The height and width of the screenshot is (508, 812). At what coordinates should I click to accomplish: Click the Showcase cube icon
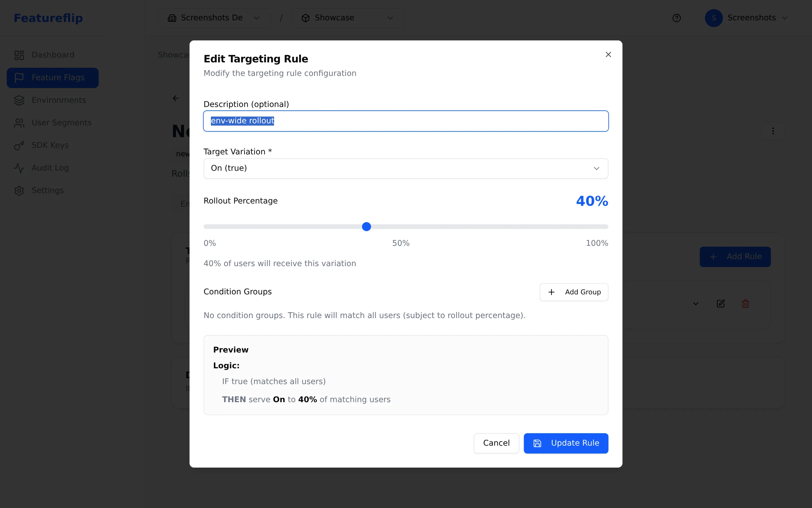coord(305,18)
